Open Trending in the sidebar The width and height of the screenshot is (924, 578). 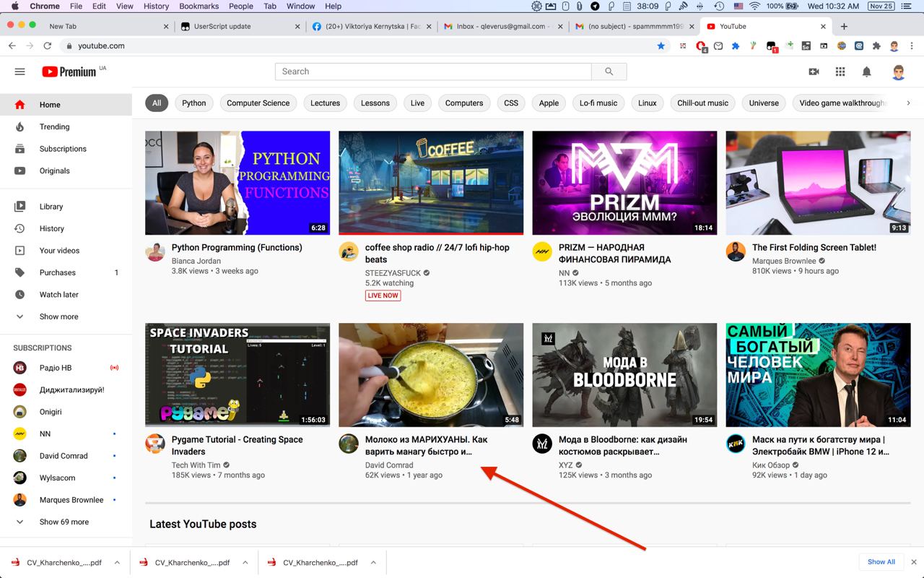66,126
